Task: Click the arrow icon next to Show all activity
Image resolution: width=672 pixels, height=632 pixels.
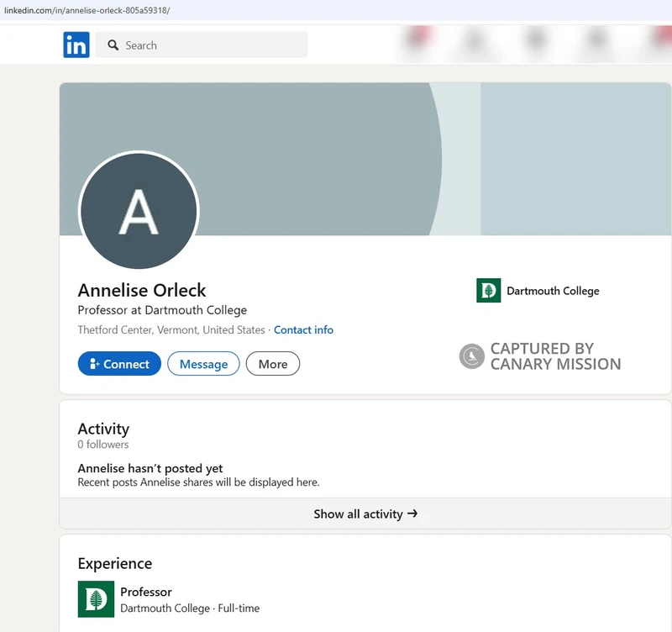Action: [412, 513]
